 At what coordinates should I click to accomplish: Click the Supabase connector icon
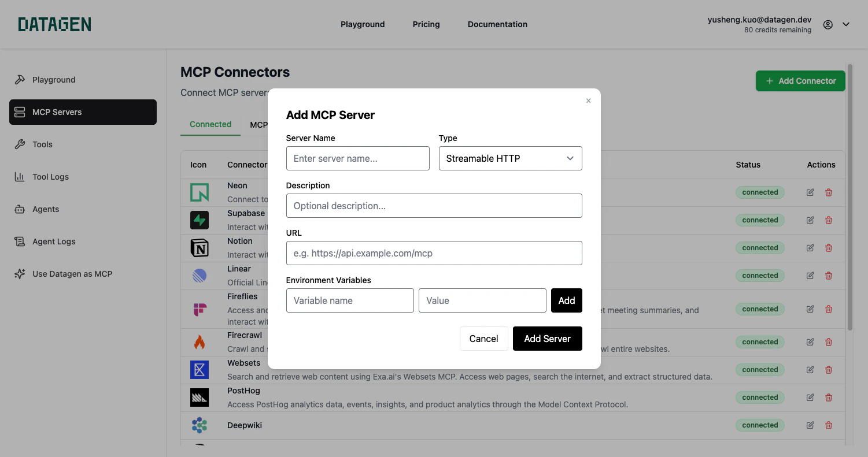tap(200, 220)
